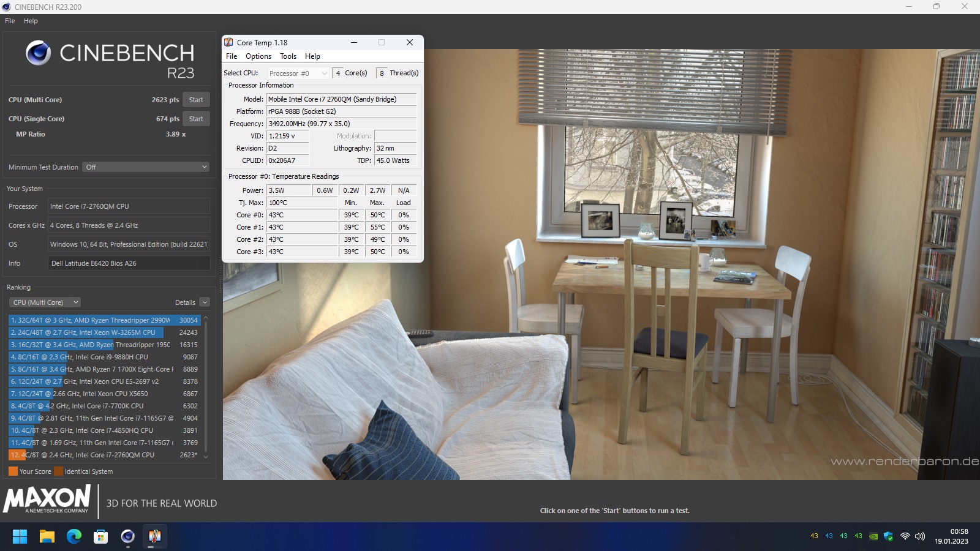Open the CPU (Multi Core) ranking dropdown
980x551 pixels.
tap(44, 302)
